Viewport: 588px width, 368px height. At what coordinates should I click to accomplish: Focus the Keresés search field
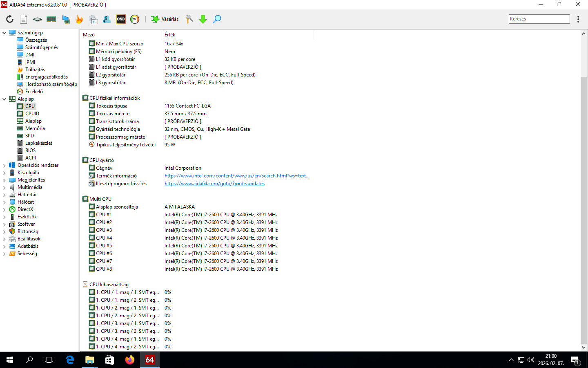click(539, 19)
